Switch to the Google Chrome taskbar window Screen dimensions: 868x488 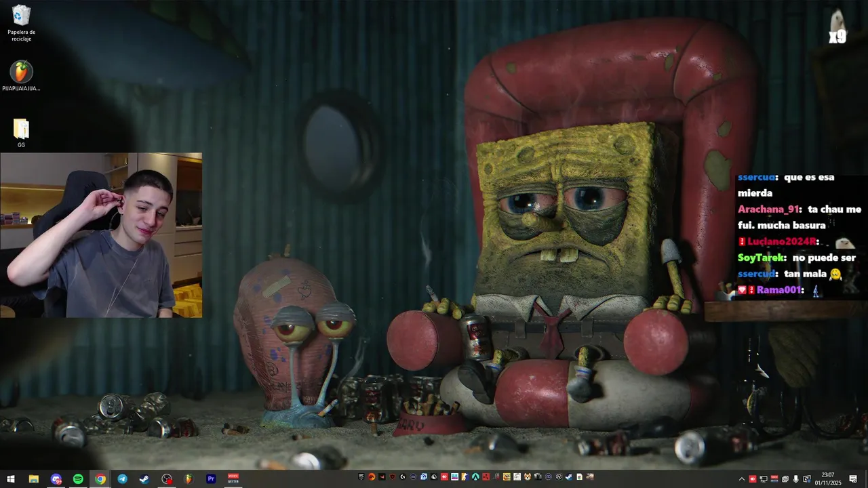[100, 479]
